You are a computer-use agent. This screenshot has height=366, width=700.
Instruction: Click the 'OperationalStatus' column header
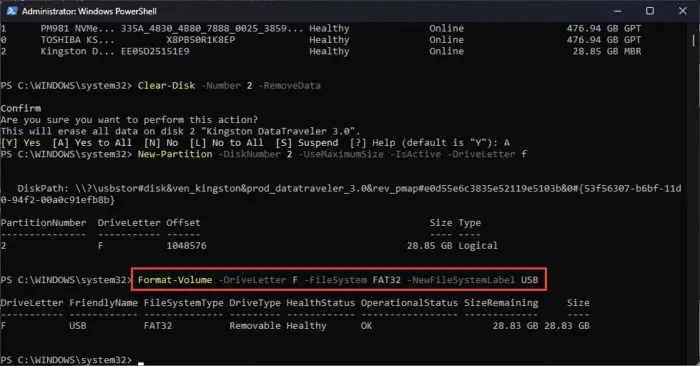(409, 303)
